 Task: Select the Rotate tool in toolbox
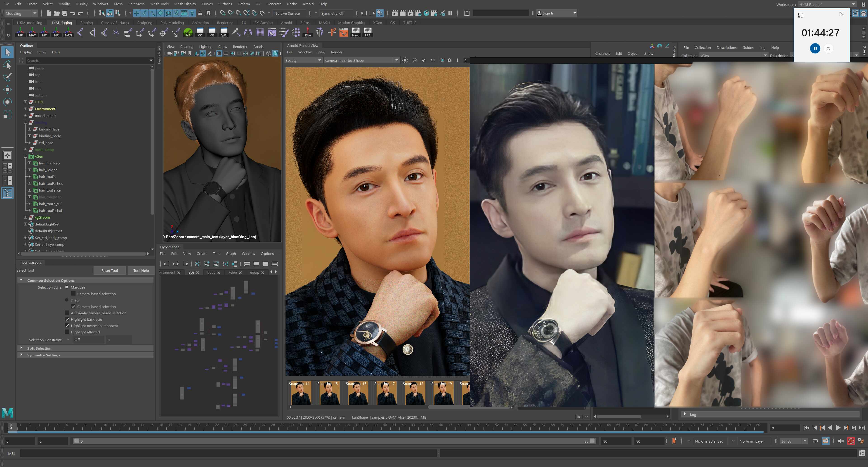[7, 102]
